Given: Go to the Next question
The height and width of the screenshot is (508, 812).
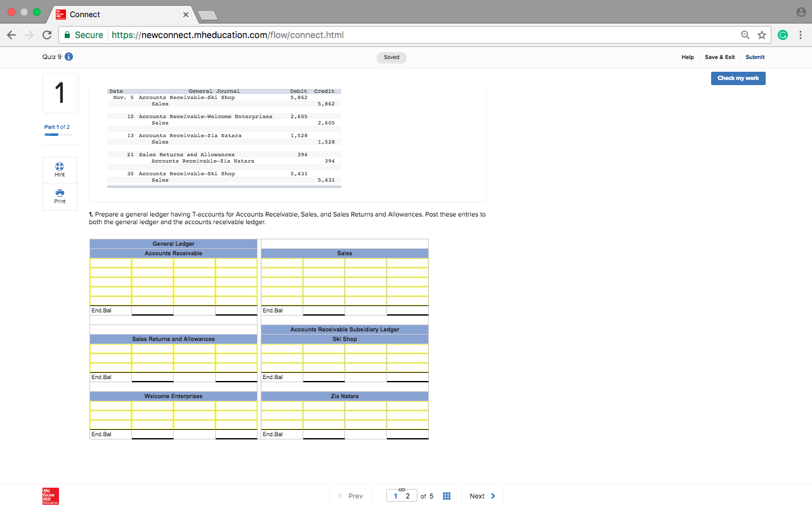Looking at the screenshot, I should [x=483, y=496].
